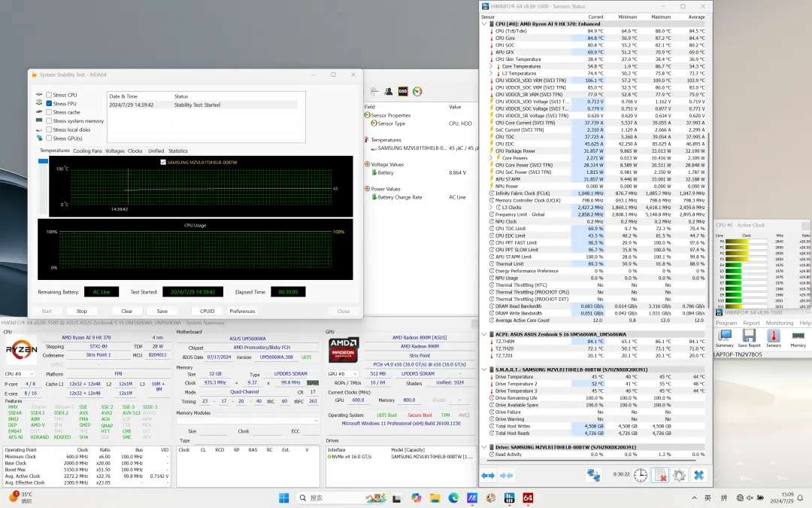Click the clock reset-timer icon in HWiNFO
The image size is (812, 508).
click(x=641, y=475)
